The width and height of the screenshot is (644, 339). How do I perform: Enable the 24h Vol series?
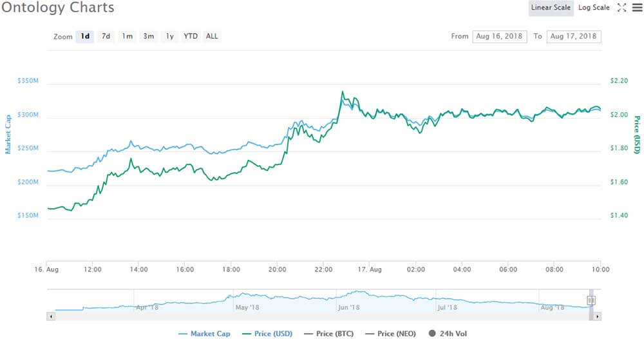tap(448, 334)
